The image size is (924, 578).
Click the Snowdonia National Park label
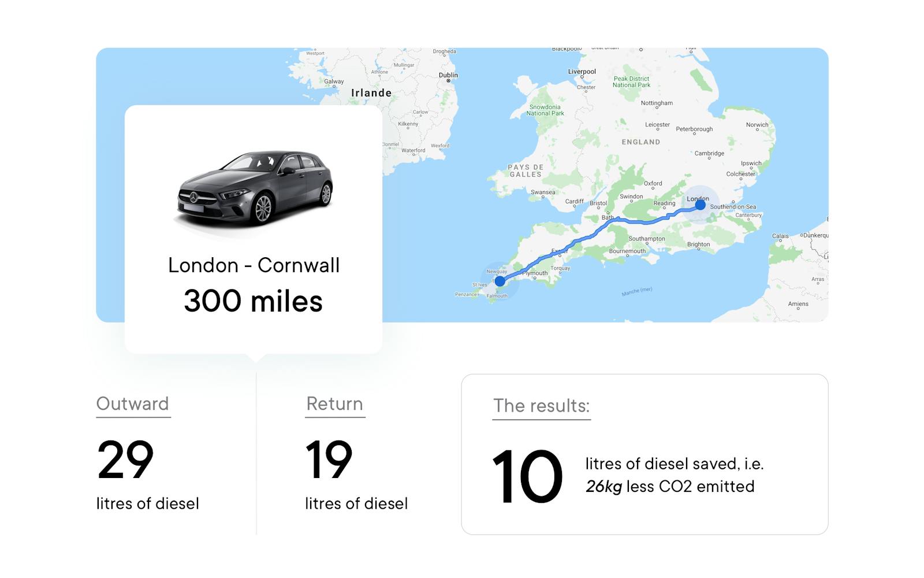[x=545, y=110]
